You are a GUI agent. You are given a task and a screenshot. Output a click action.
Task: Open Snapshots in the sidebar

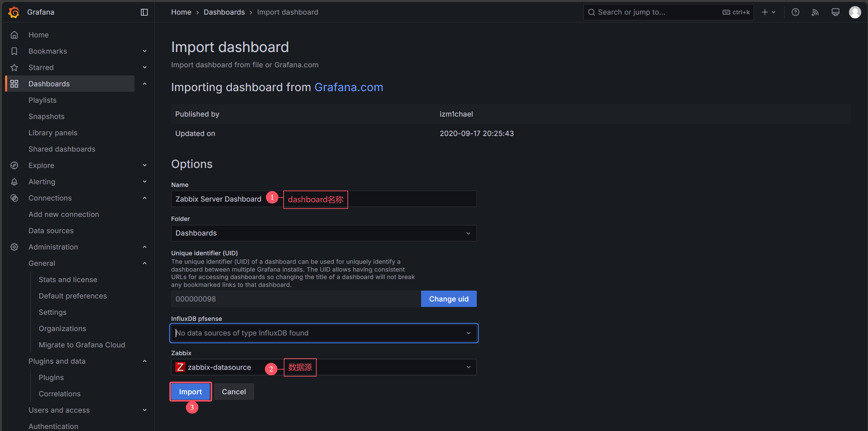pyautogui.click(x=47, y=116)
